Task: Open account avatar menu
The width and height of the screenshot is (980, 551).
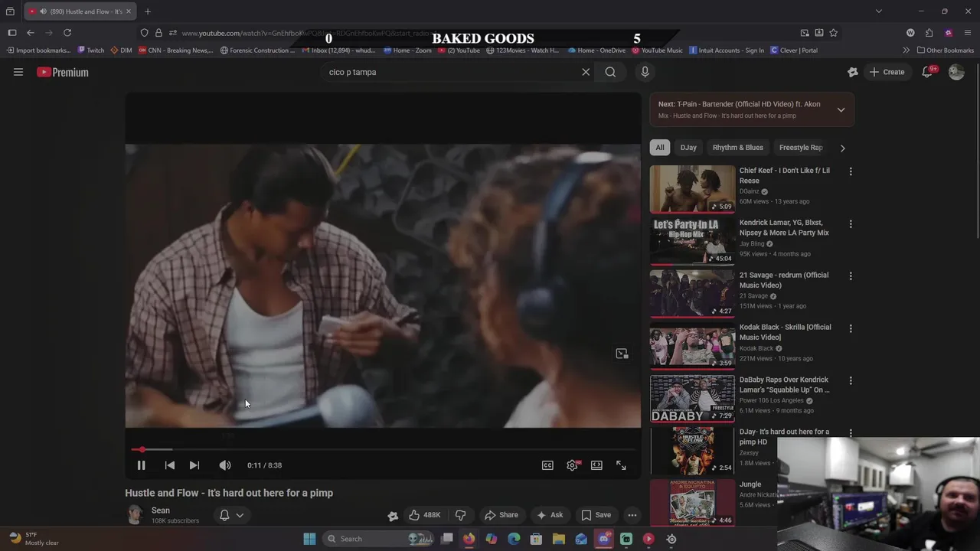Action: (956, 72)
